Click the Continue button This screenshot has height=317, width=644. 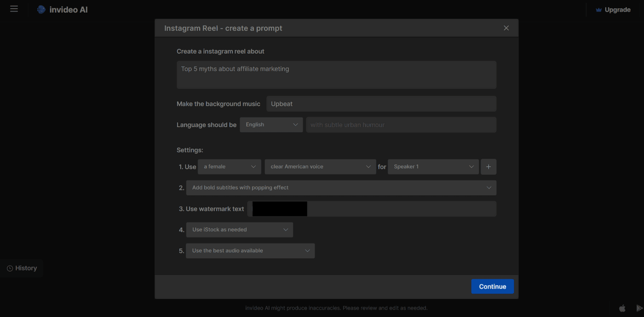pos(492,287)
